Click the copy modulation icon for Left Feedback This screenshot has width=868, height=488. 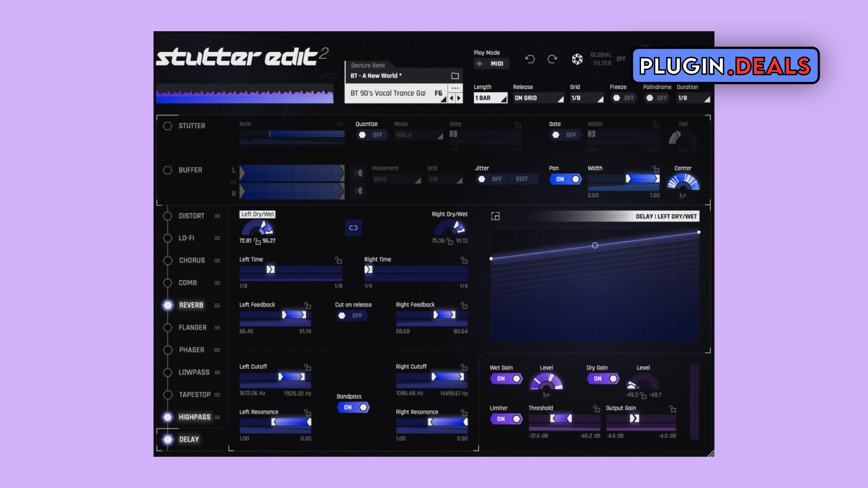[x=308, y=305]
